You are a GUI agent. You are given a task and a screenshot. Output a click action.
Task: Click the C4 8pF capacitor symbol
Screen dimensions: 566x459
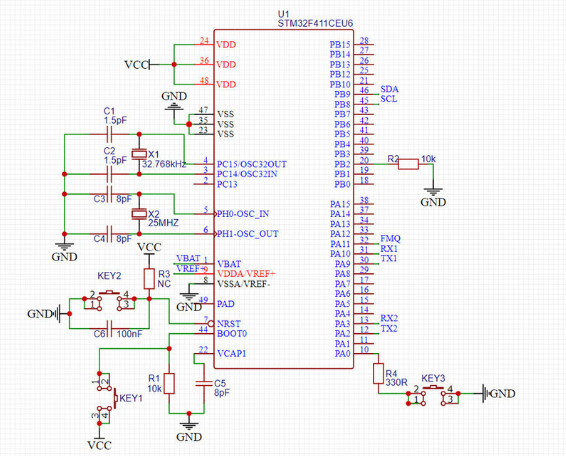(x=109, y=234)
